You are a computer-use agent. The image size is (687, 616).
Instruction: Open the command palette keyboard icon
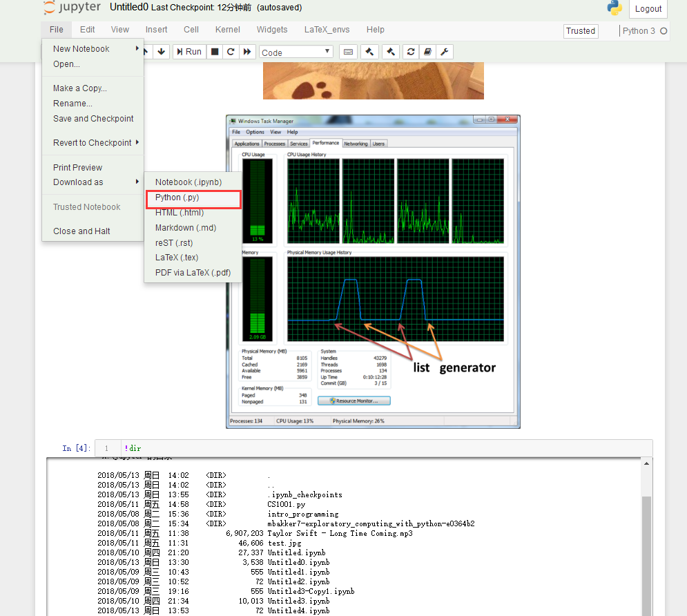click(x=348, y=52)
